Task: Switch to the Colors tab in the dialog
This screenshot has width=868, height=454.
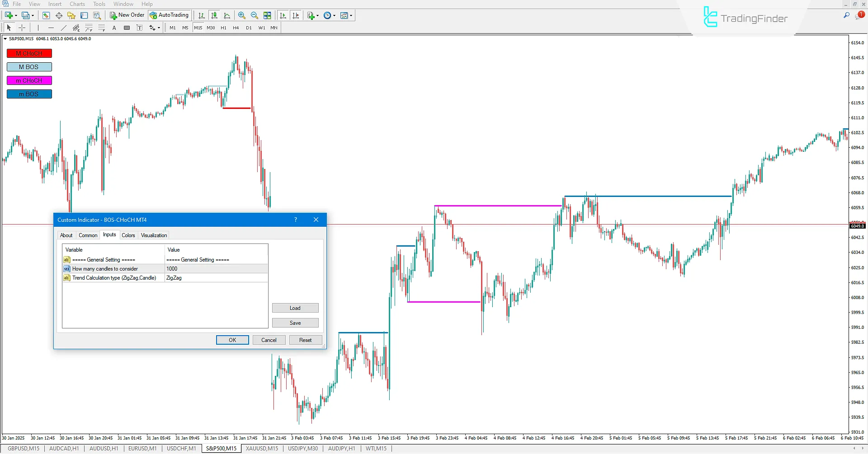Action: pyautogui.click(x=128, y=235)
